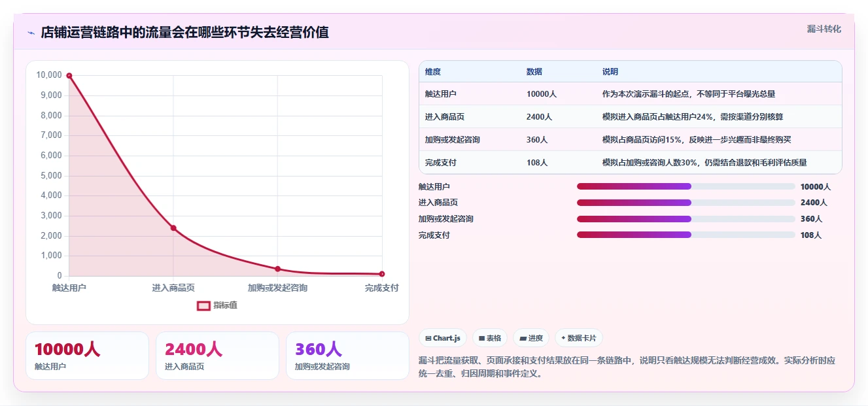Click the Chart.js tag chip
The image size is (868, 406).
(442, 338)
